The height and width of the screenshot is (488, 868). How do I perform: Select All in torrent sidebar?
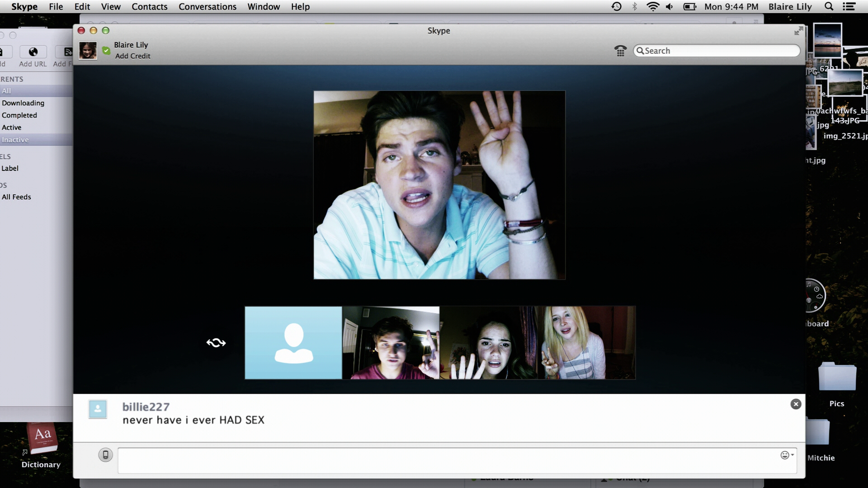(x=36, y=91)
